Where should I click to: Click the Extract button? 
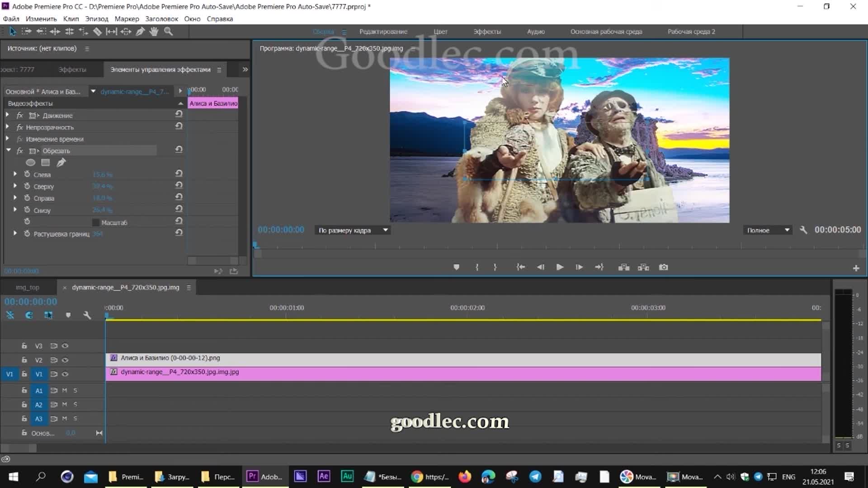[x=643, y=267]
